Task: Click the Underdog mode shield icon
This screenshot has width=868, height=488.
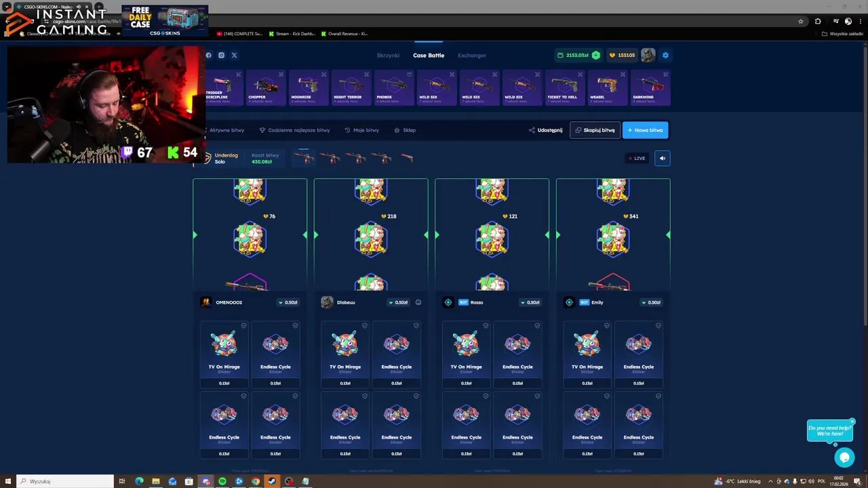Action: tap(208, 159)
